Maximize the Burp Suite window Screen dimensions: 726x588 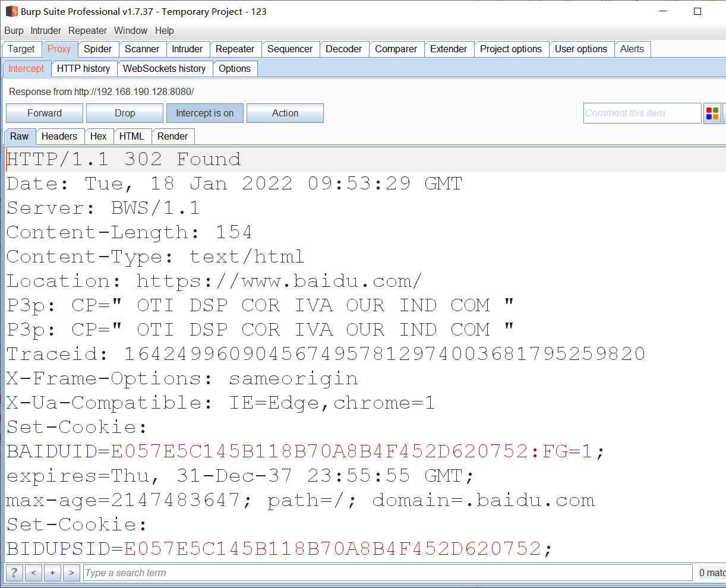(x=697, y=11)
